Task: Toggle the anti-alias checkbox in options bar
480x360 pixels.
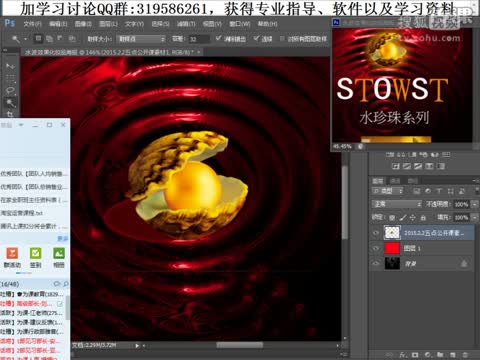Action: [218, 39]
